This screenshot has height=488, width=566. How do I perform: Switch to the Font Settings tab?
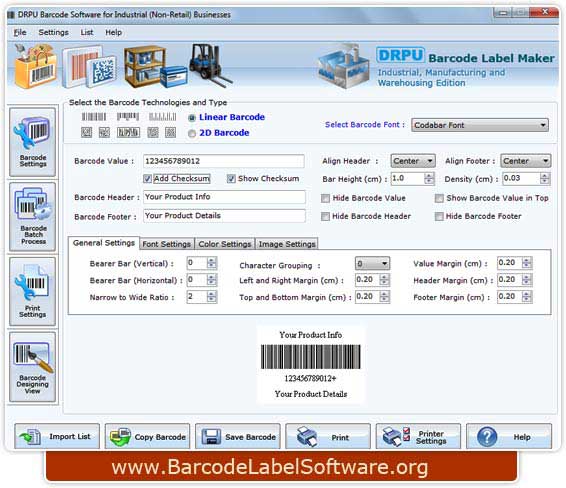pyautogui.click(x=166, y=244)
